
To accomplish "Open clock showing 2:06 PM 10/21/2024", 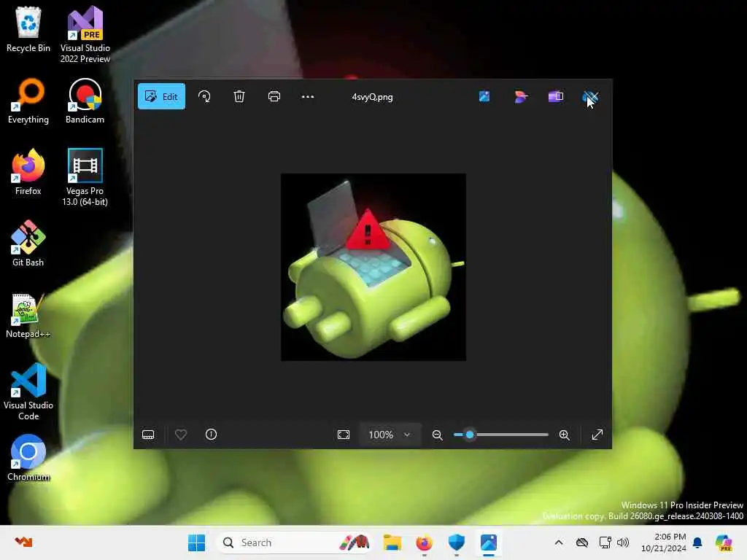I will pos(664,542).
